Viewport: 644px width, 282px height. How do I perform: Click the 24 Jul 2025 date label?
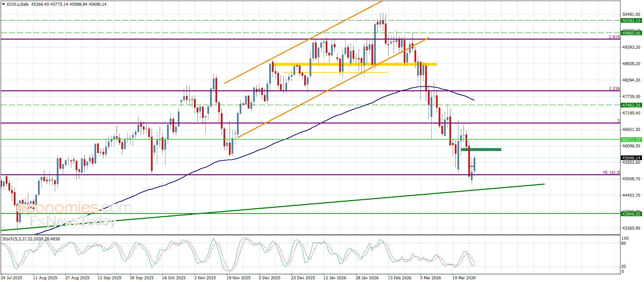pos(12,278)
